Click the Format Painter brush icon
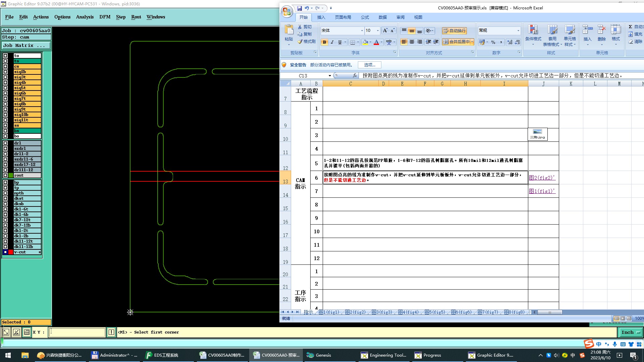644x362 pixels. (x=300, y=42)
